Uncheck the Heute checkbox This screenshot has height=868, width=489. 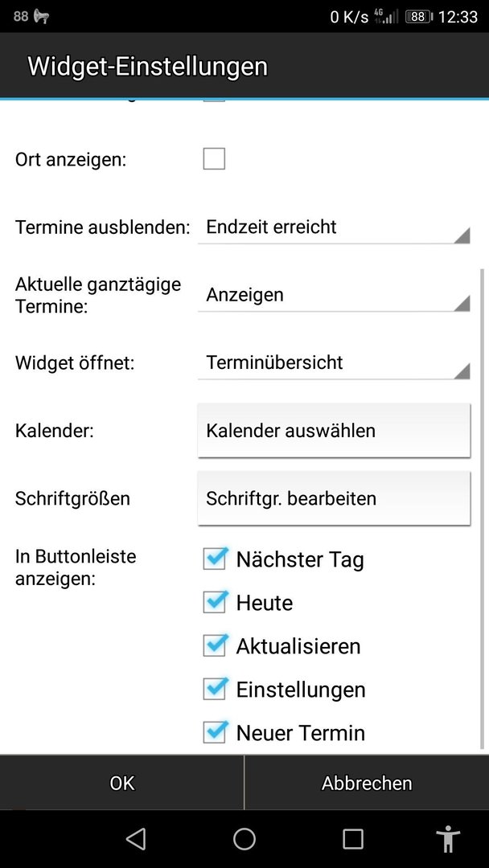tap(215, 602)
